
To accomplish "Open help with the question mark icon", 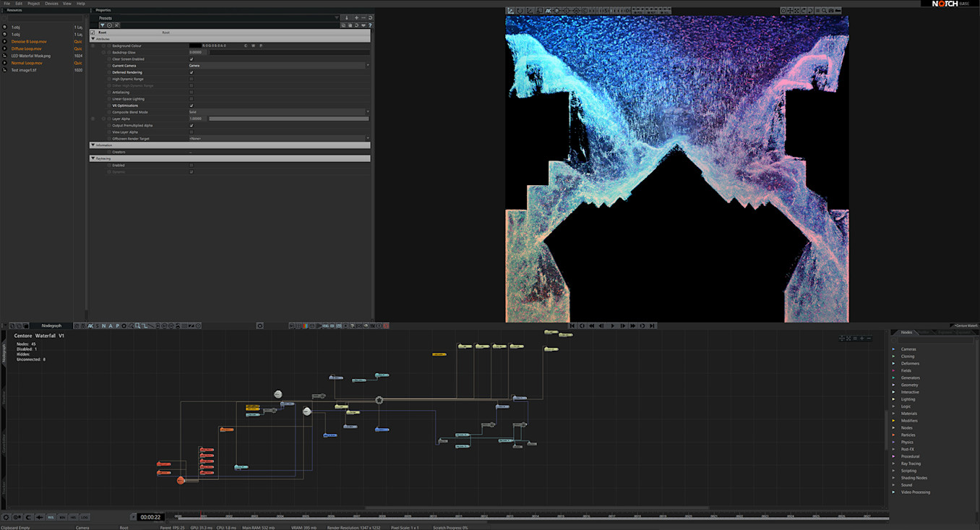I will point(370,25).
